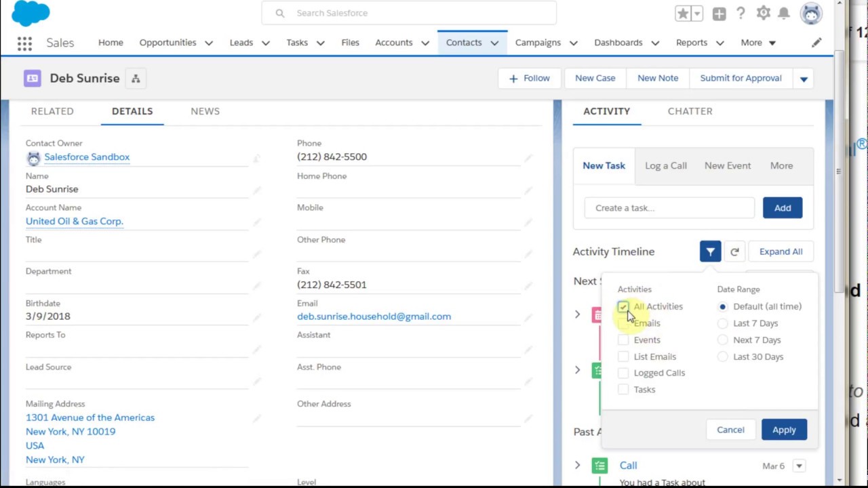Viewport: 868px width, 488px height.
Task: Change Contact Owner icon
Action: [x=256, y=159]
